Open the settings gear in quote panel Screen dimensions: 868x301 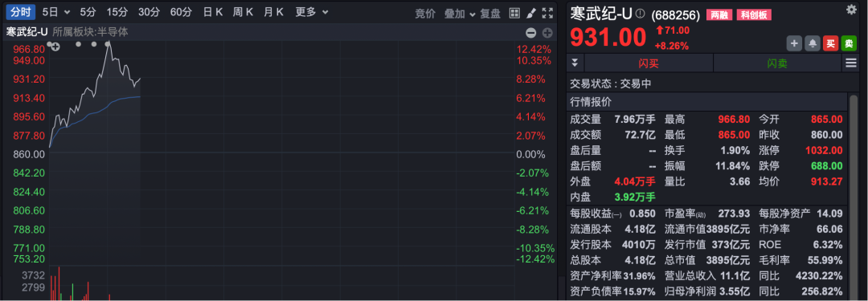pos(851,10)
